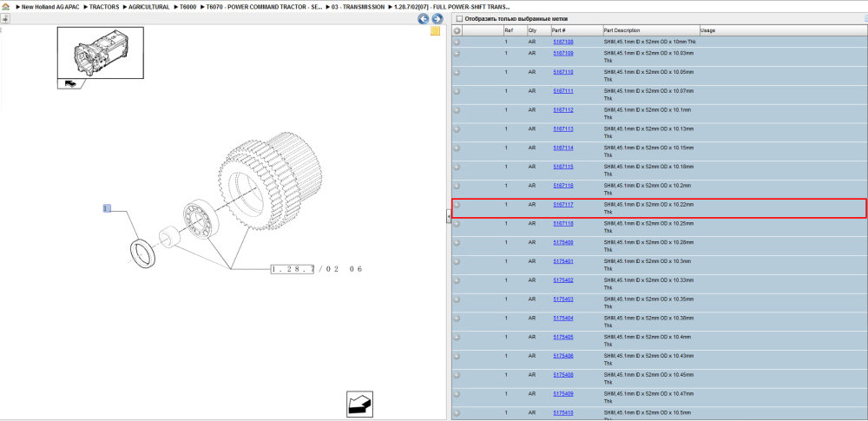Add part 5175401 using its row plus icon
This screenshot has width=868, height=421.
[x=457, y=261]
